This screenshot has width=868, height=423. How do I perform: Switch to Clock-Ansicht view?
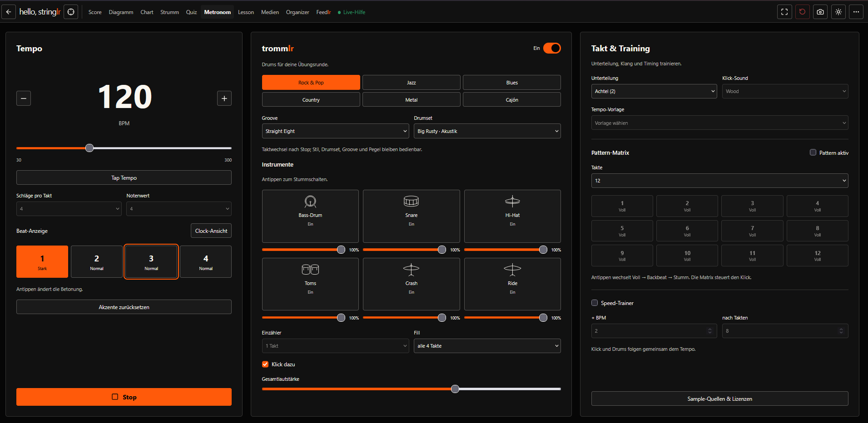click(211, 231)
